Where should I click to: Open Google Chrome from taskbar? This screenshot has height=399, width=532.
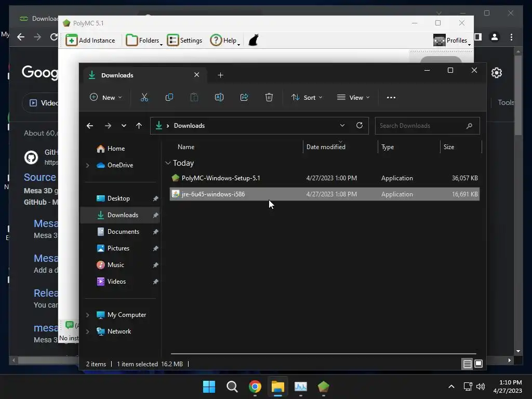pyautogui.click(x=255, y=387)
